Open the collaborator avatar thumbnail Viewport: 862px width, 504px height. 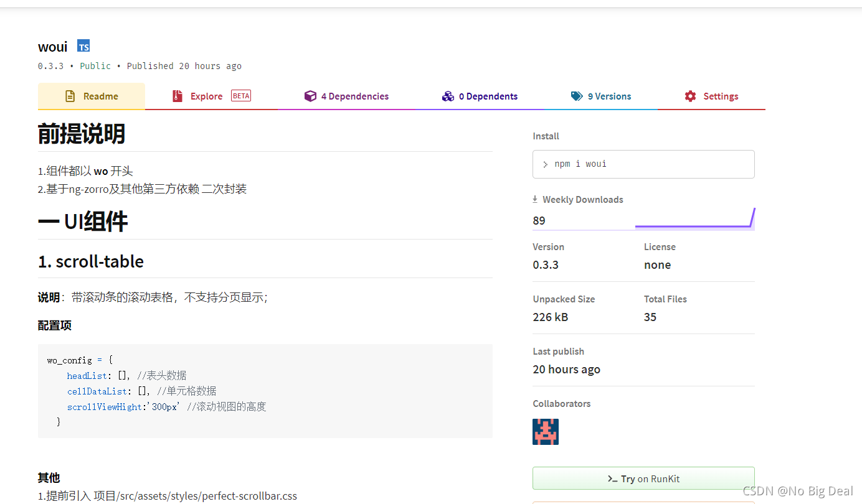pyautogui.click(x=546, y=432)
